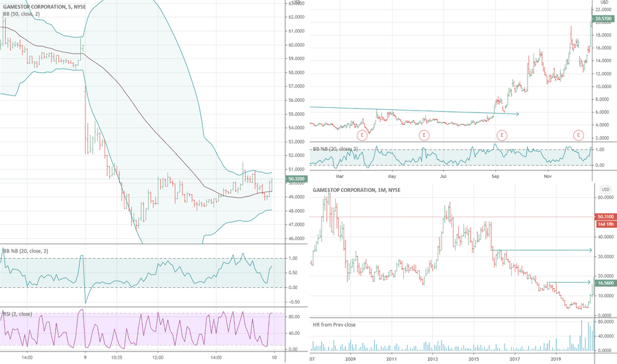Click the 12:00 time axis label
This screenshot has width=617, height=364.
pos(158,357)
